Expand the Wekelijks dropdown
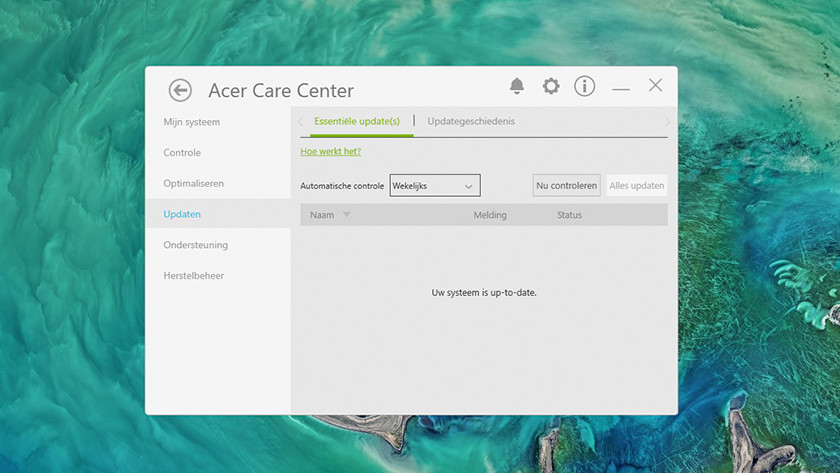This screenshot has width=840, height=473. 435,186
